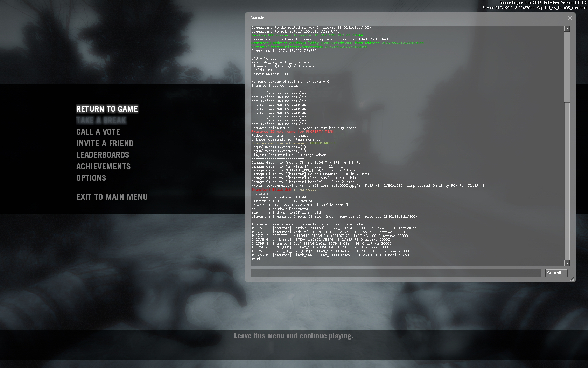Open Achievements menu item
This screenshot has width=588, height=368.
coord(104,166)
